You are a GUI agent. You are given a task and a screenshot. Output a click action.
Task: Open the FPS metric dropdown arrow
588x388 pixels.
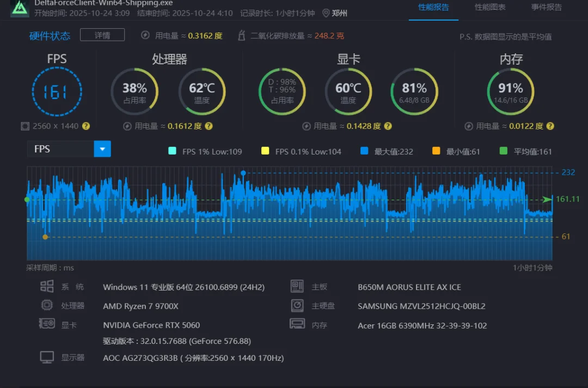click(x=102, y=149)
